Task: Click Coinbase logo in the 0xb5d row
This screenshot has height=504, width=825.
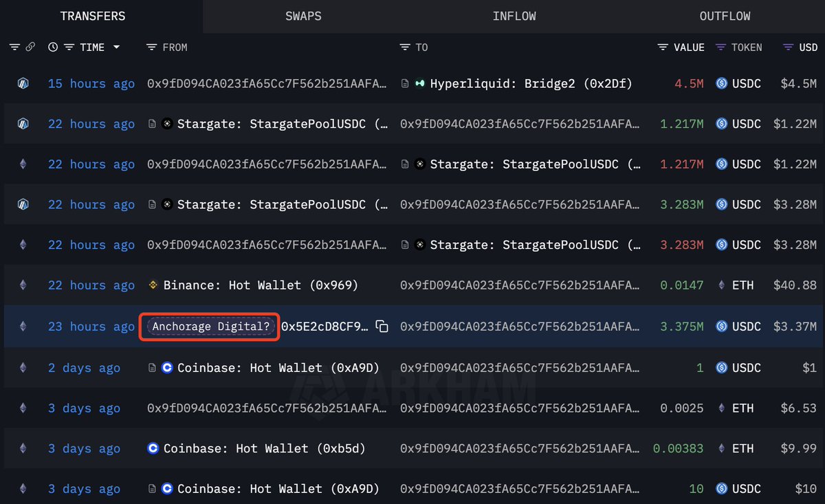Action: coord(153,448)
